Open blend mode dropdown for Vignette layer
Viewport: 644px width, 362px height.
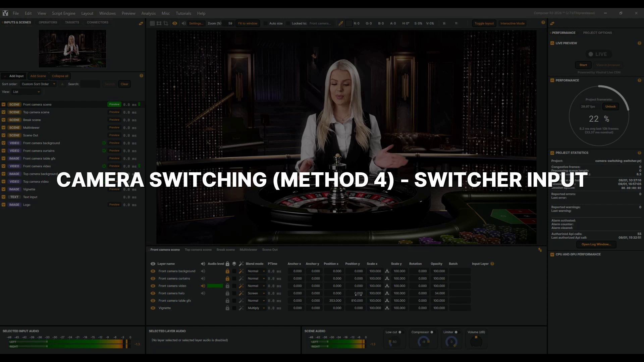pyautogui.click(x=256, y=308)
